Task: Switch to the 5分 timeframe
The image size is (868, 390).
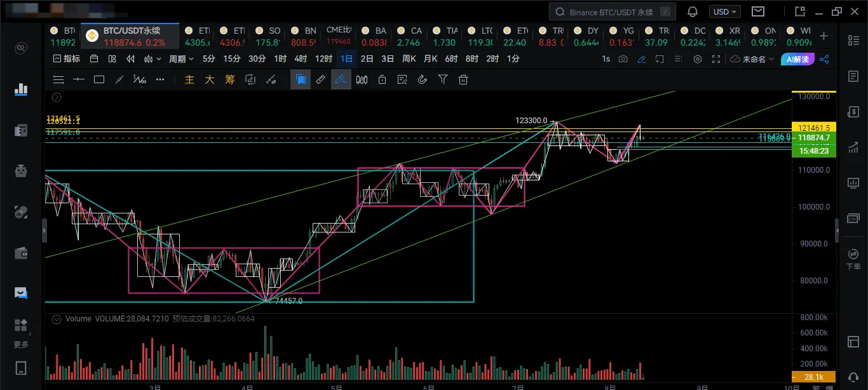Action: 209,58
